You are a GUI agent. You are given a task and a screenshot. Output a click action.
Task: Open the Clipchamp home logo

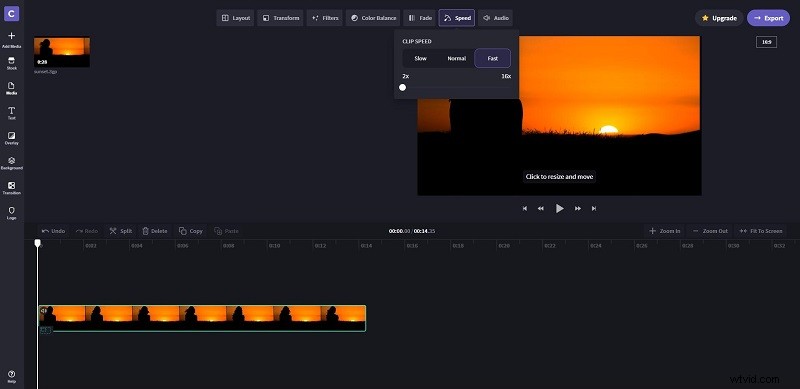(11, 13)
